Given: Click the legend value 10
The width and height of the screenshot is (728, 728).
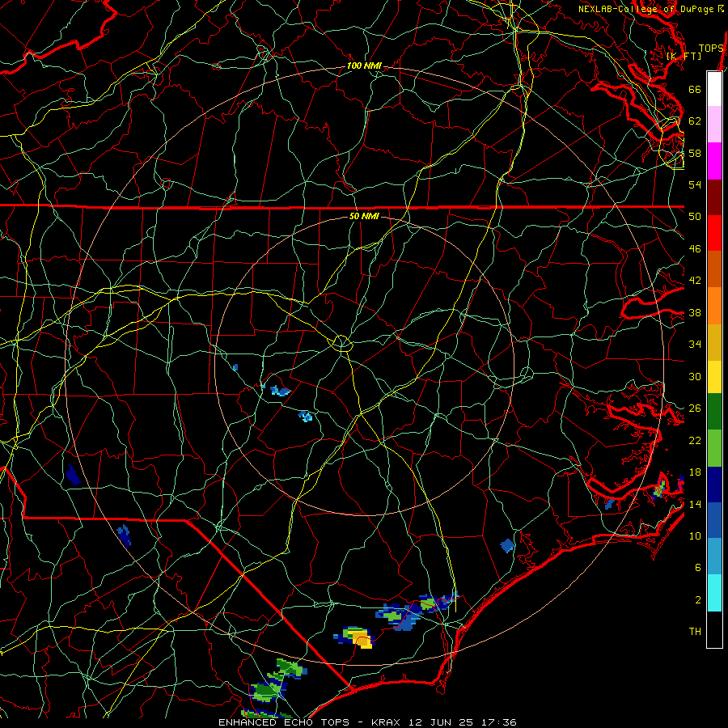Looking at the screenshot, I should coord(695,536).
